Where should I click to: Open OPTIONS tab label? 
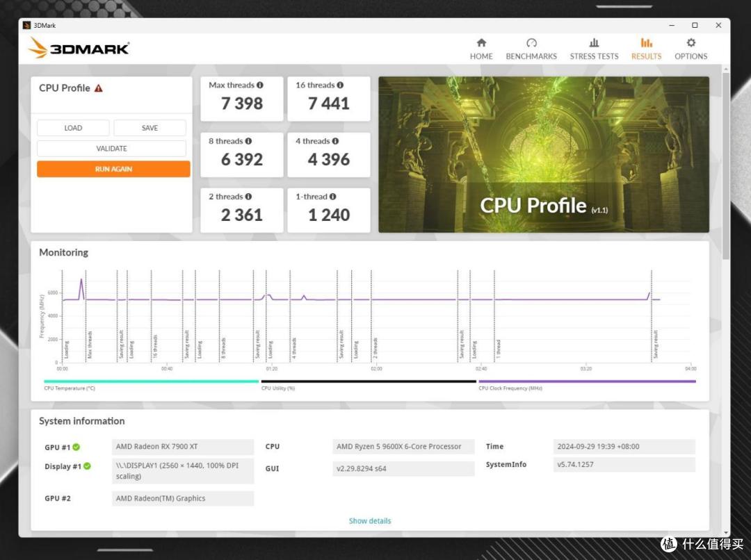691,56
